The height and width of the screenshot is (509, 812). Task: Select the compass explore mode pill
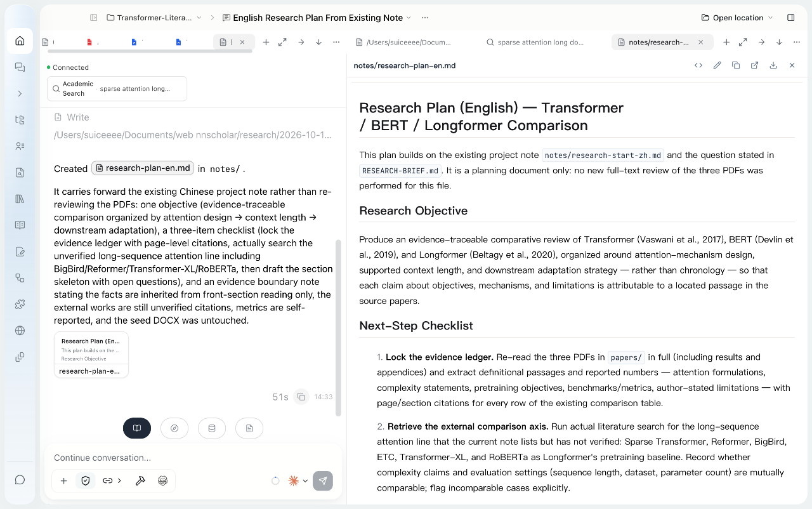[174, 428]
